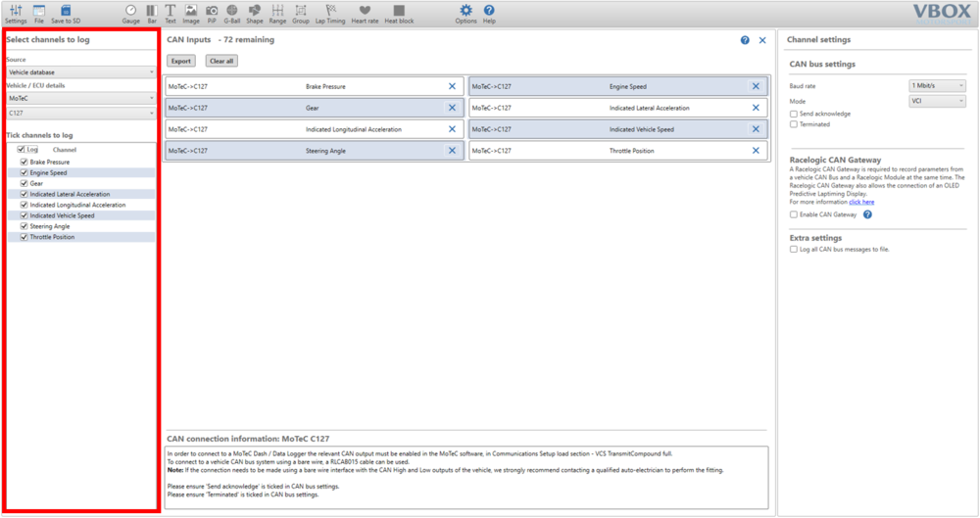
Task: Add a Gauge element from toolbar
Action: pos(130,14)
